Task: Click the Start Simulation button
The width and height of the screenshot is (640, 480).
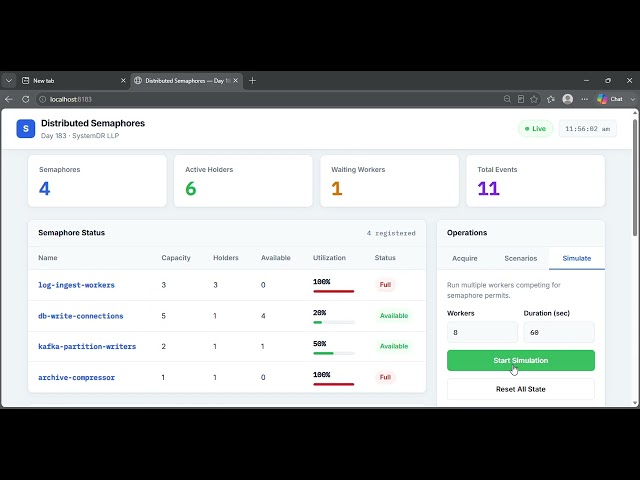Action: pos(521,360)
